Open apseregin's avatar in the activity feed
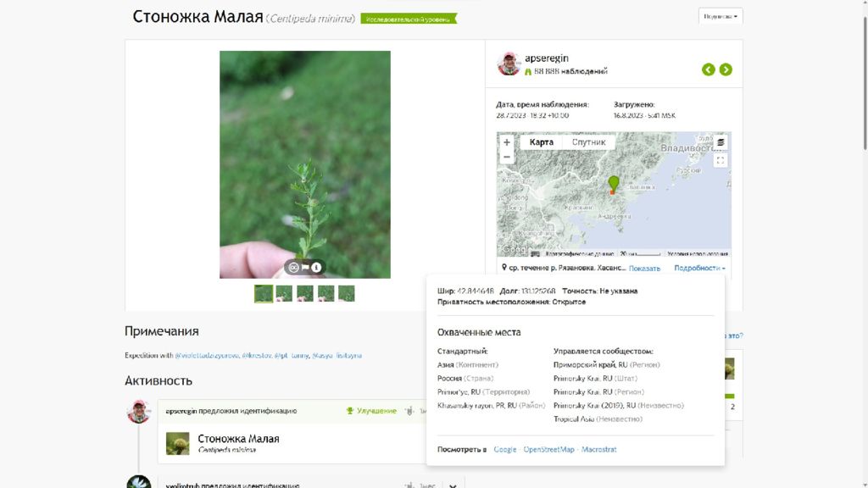868x488 pixels. click(x=138, y=412)
